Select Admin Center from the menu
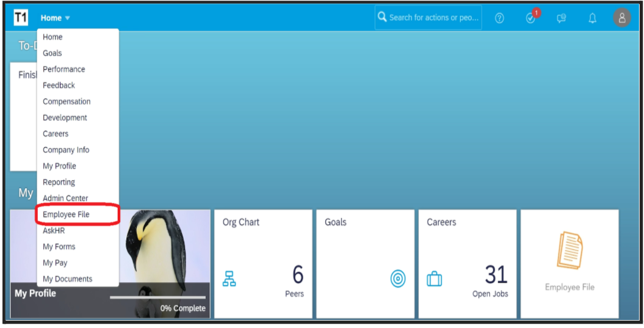Screen dimensions: 644x328 tap(65, 199)
